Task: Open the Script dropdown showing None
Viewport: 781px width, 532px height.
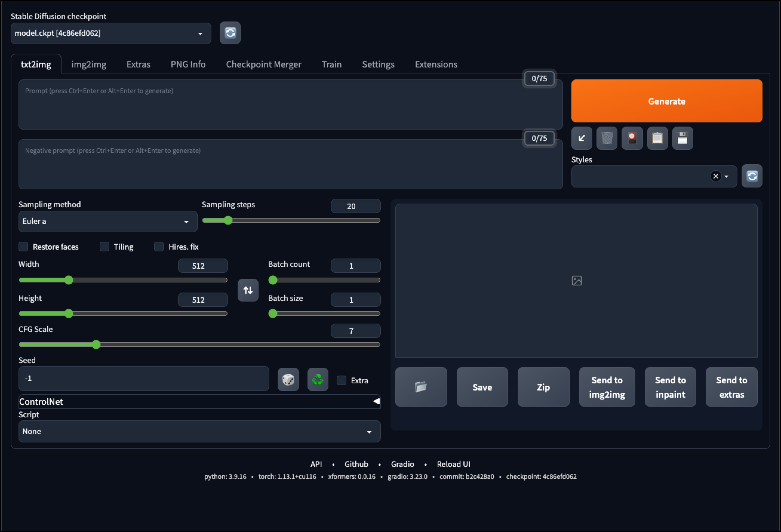Action: click(x=199, y=431)
